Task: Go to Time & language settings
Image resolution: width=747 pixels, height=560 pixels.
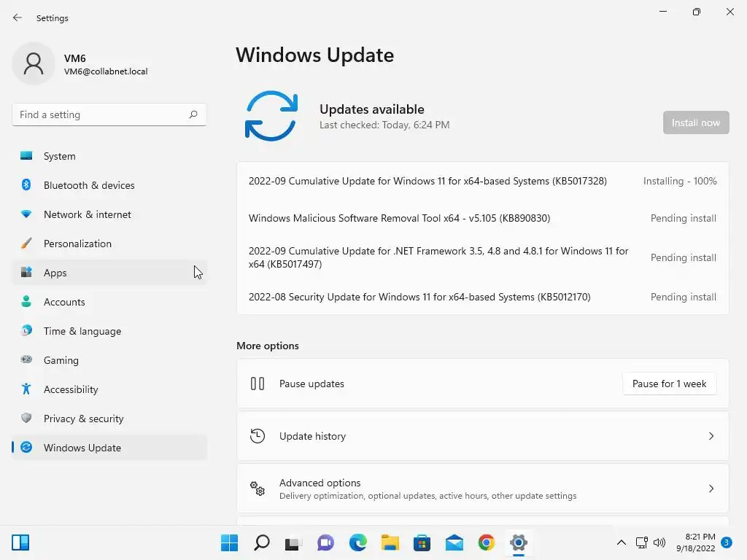Action: 109,331
